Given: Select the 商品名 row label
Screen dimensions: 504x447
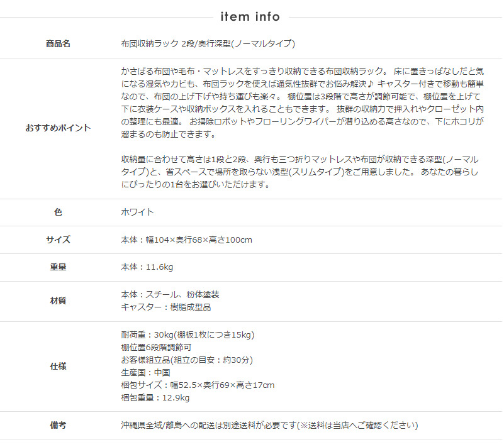Looking at the screenshot, I should coord(58,43).
